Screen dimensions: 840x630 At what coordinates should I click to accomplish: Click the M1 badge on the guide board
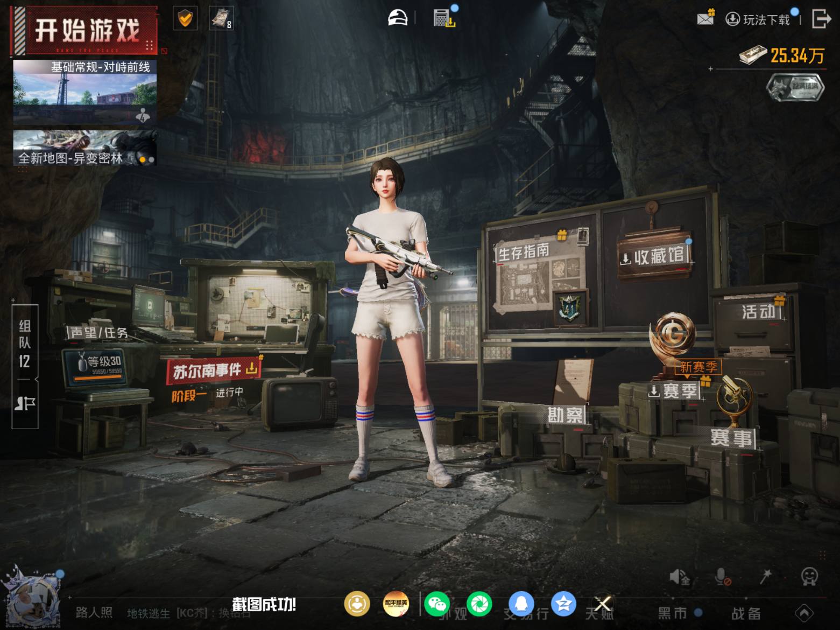[x=570, y=307]
